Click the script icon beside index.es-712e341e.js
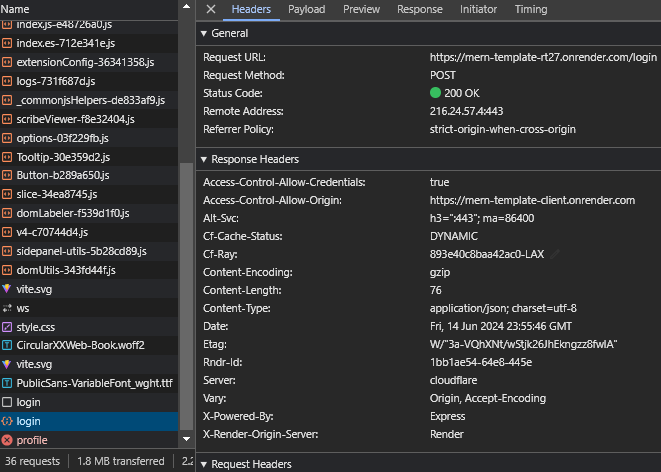The width and height of the screenshot is (661, 472). (7, 43)
